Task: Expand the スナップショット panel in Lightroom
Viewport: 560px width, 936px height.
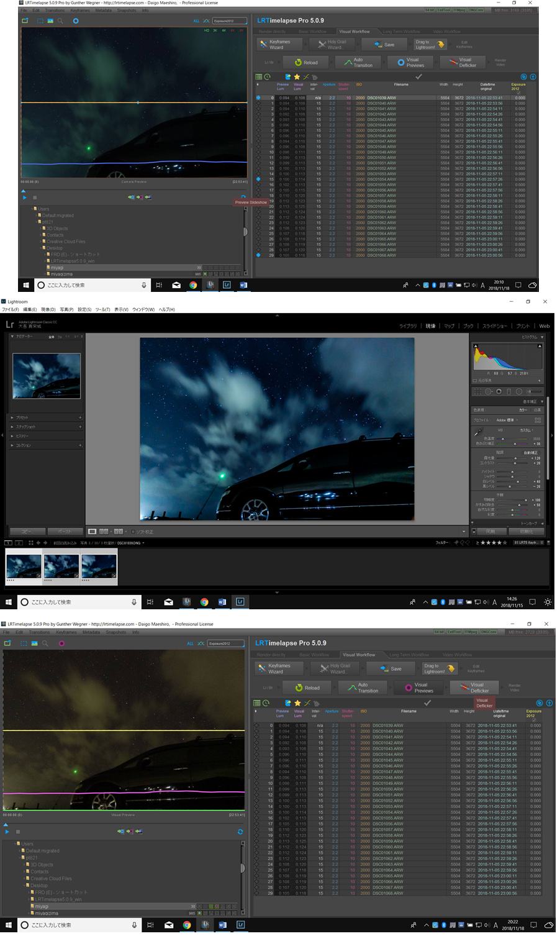Action: coord(12,427)
